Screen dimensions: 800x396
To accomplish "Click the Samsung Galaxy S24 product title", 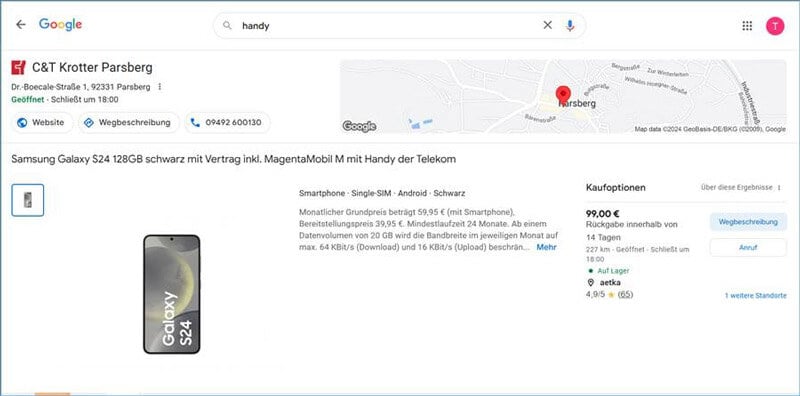I will pos(233,159).
